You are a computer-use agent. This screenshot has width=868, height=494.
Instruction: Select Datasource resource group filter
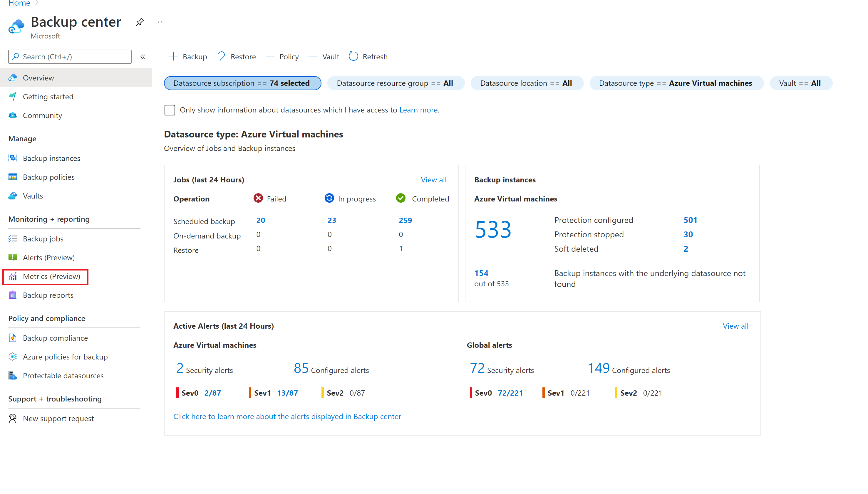394,83
